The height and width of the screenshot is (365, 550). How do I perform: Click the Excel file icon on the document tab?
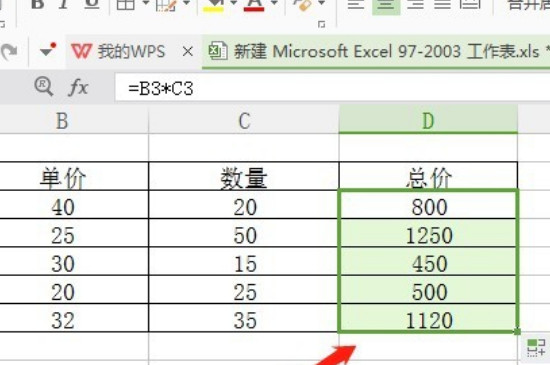[218, 51]
